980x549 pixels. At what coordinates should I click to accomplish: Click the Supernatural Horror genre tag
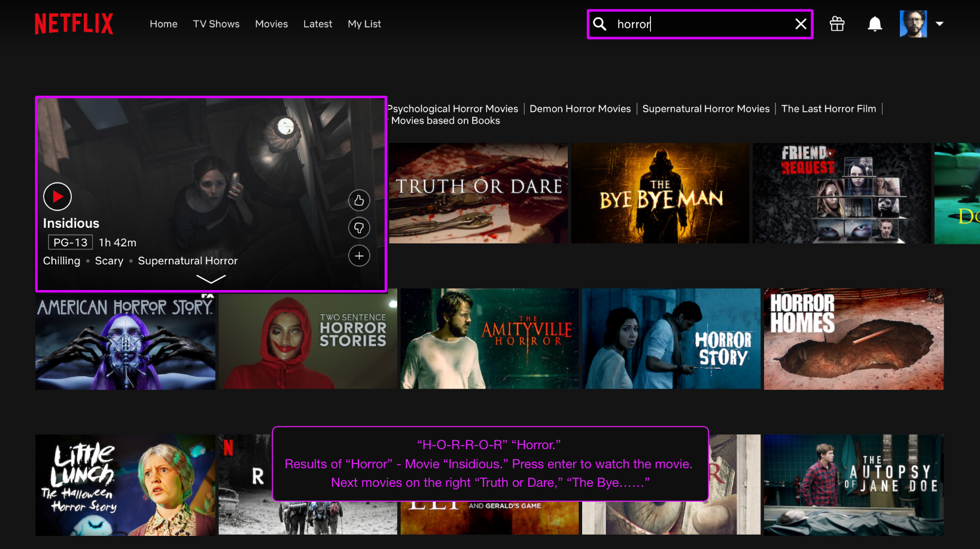point(188,261)
